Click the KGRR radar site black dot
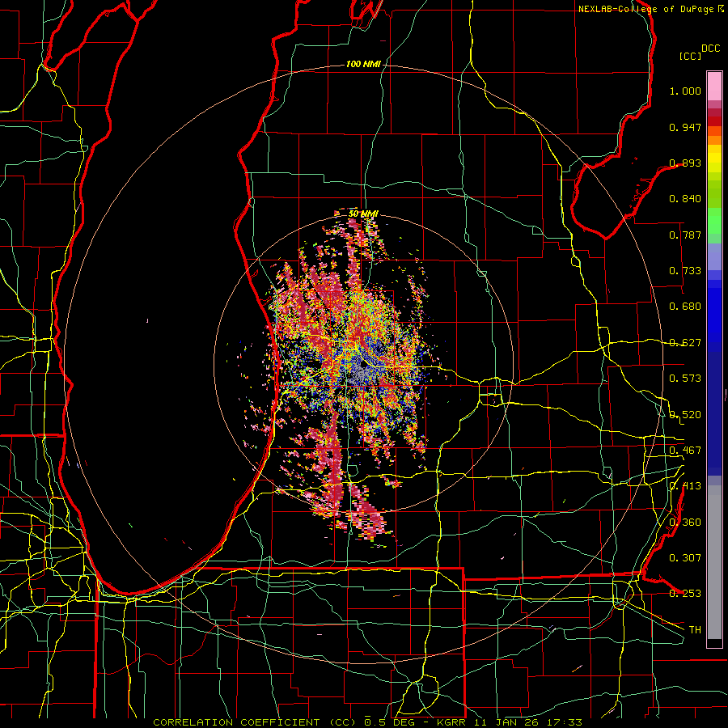 [x=363, y=365]
